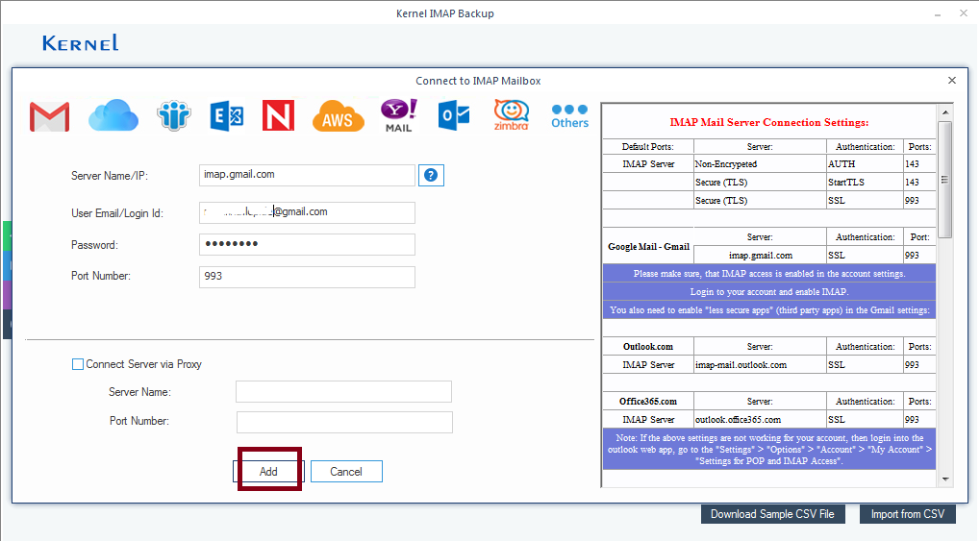Click the imap.gmail.com cell in settings table

[x=760, y=255]
